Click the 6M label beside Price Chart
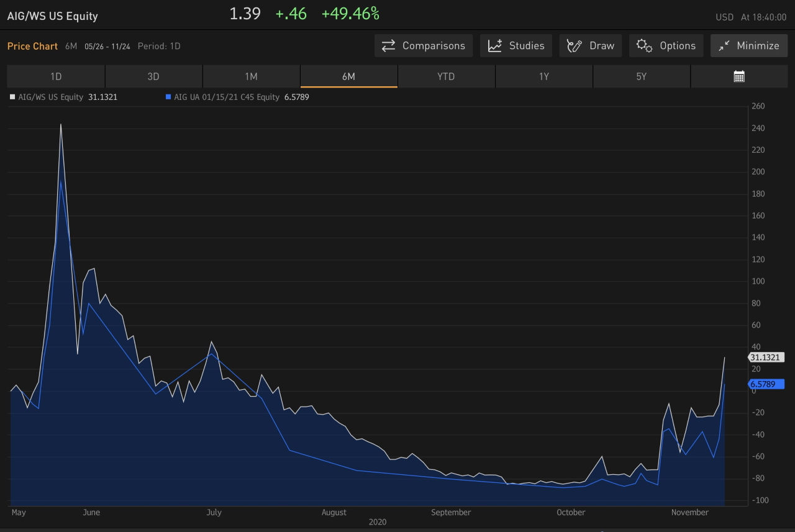The width and height of the screenshot is (795, 532). (71, 47)
